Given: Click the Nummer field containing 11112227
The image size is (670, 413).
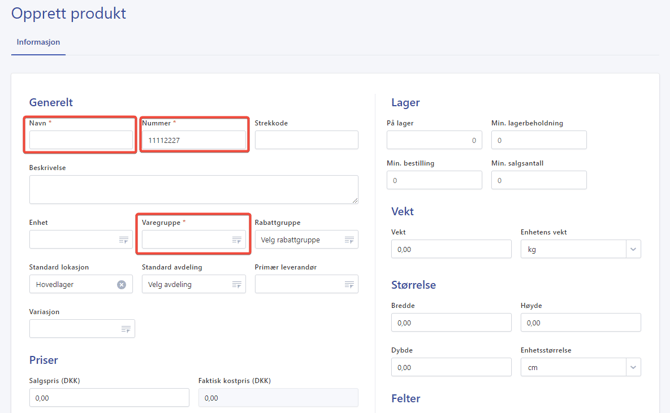Looking at the screenshot, I should click(x=194, y=140).
